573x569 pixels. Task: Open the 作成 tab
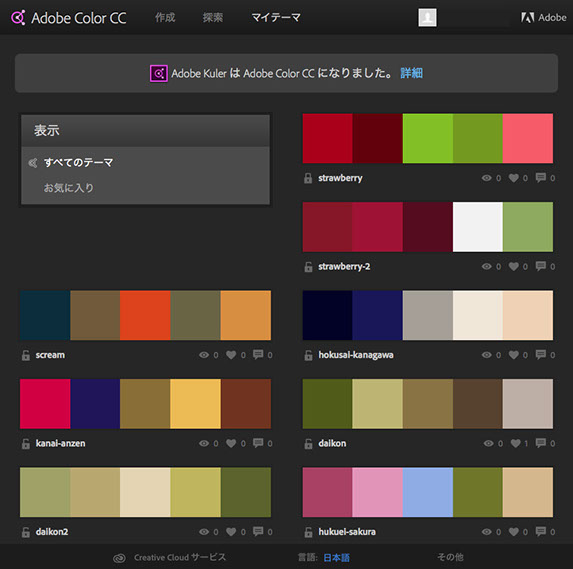[x=165, y=18]
